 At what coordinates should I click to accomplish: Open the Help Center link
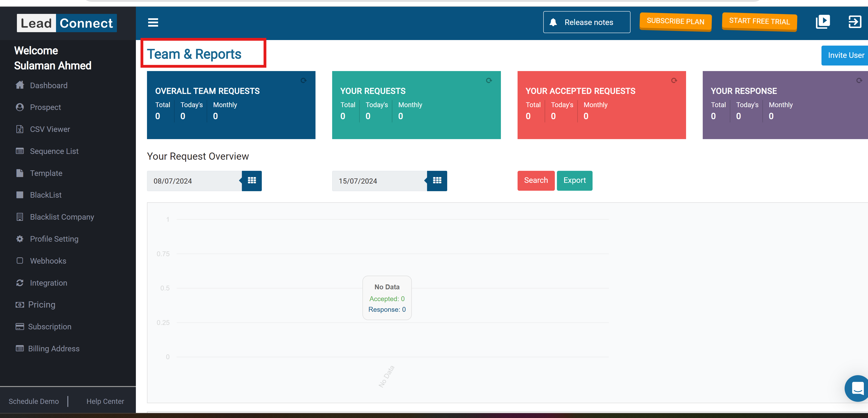(105, 401)
